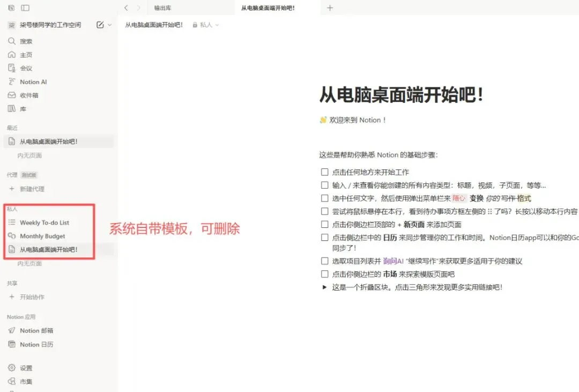Open the 私人 privacy dropdown
The image size is (579, 392).
click(x=206, y=25)
